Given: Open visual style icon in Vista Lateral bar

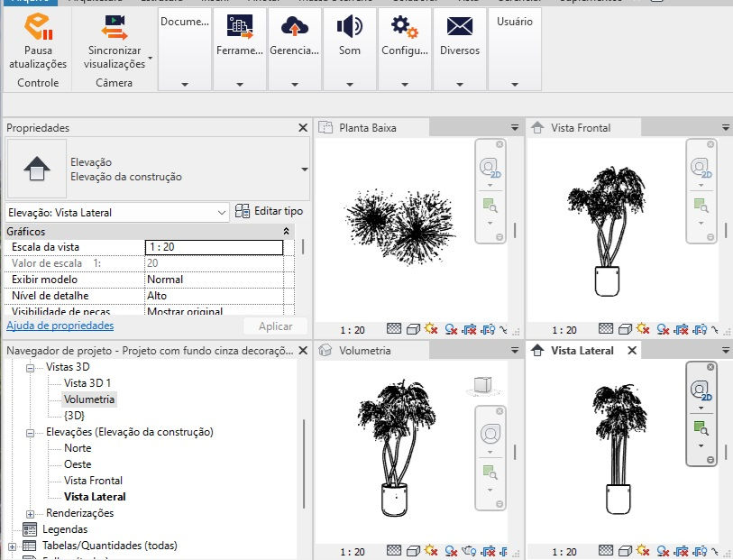Looking at the screenshot, I should [625, 551].
